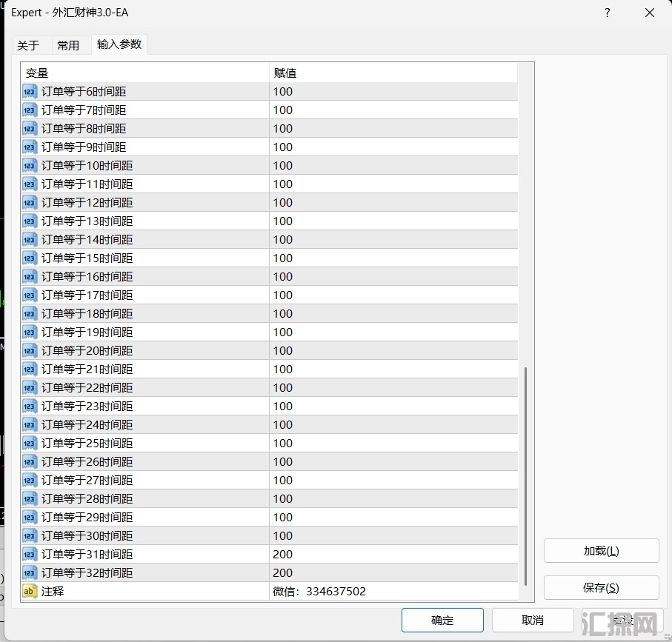Select the row label 订单等于12时间距
Screen dimensions: 672x642
[87, 203]
